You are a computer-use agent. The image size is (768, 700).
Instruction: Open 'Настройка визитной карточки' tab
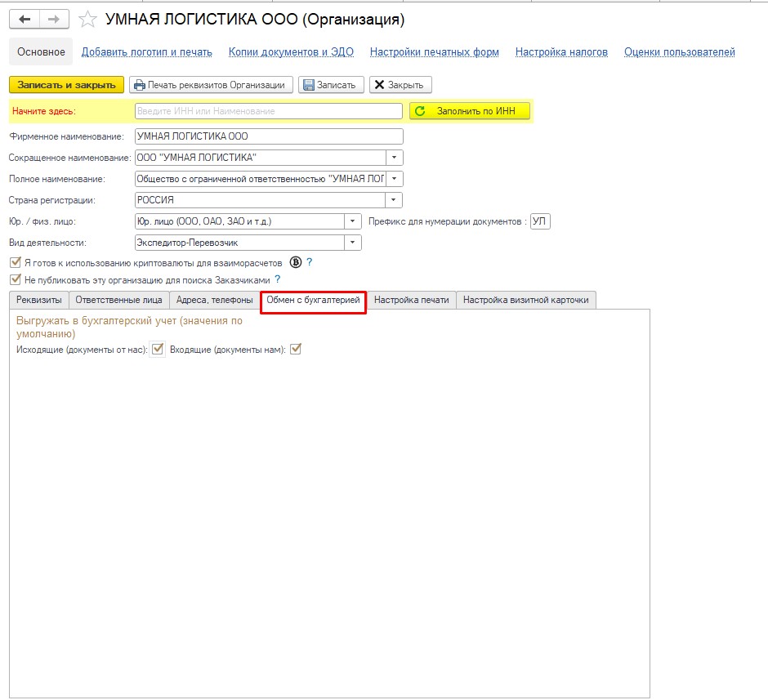[x=526, y=300]
